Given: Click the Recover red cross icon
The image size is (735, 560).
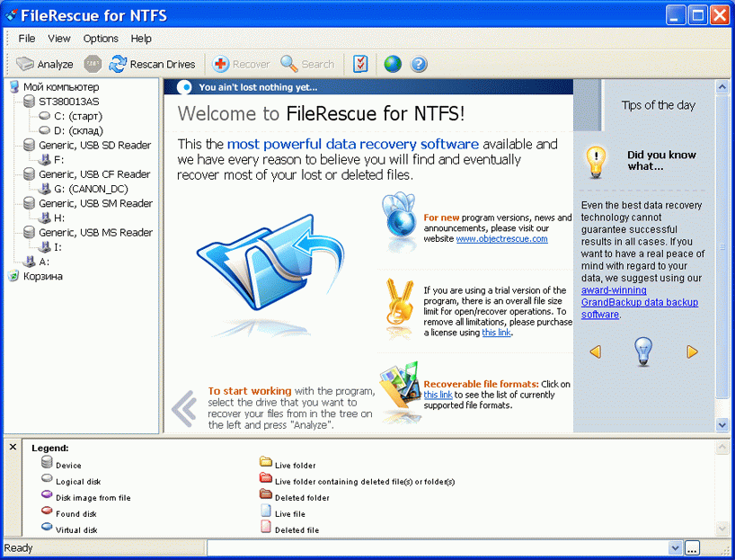Looking at the screenshot, I should pyautogui.click(x=220, y=64).
